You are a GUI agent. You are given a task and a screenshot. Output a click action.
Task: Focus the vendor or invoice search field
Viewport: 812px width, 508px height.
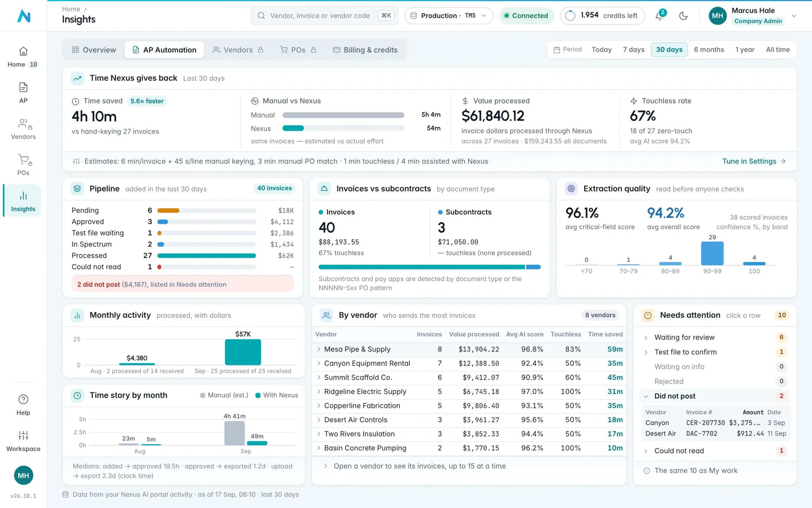click(324, 16)
